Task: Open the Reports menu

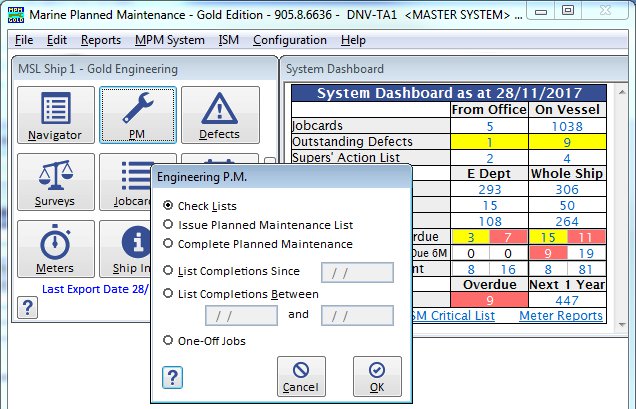Action: pyautogui.click(x=101, y=40)
